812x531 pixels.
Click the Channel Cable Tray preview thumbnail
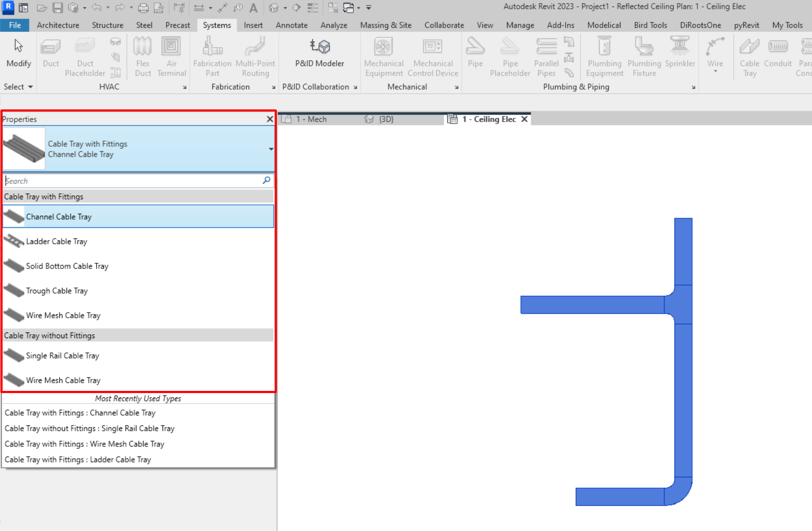point(24,148)
